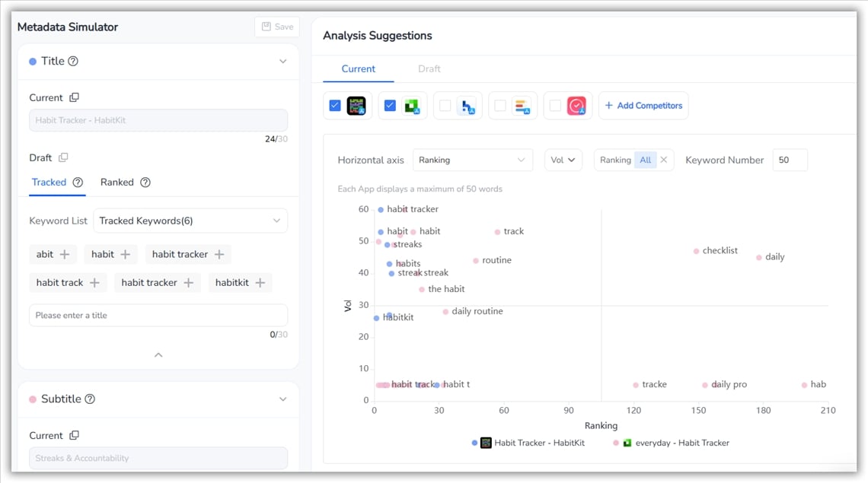
Task: Click the copy icon next to Current title
Action: coord(76,97)
